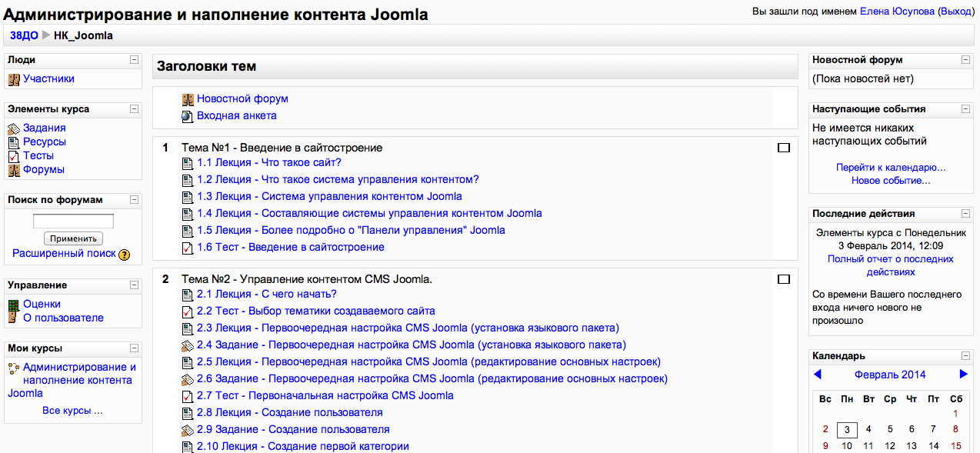Click the Участники people icon
Screen dimensions: 980x453
coord(13,79)
